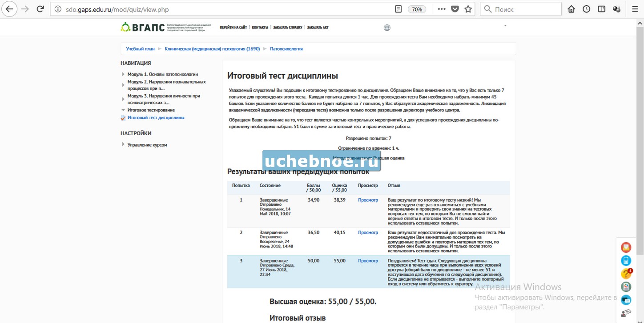The width and height of the screenshot is (644, 323).
Task: Review attempt 2 via Просмотр
Action: click(368, 232)
